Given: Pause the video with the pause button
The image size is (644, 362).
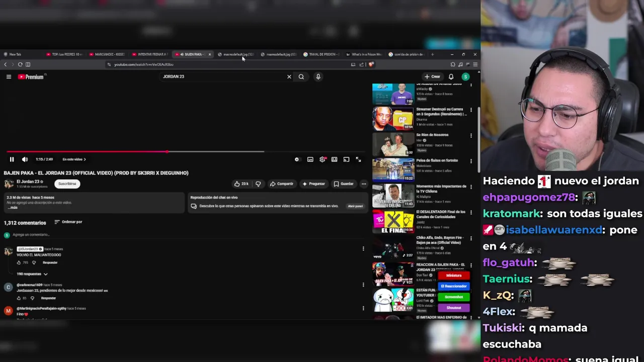Looking at the screenshot, I should coord(12,159).
